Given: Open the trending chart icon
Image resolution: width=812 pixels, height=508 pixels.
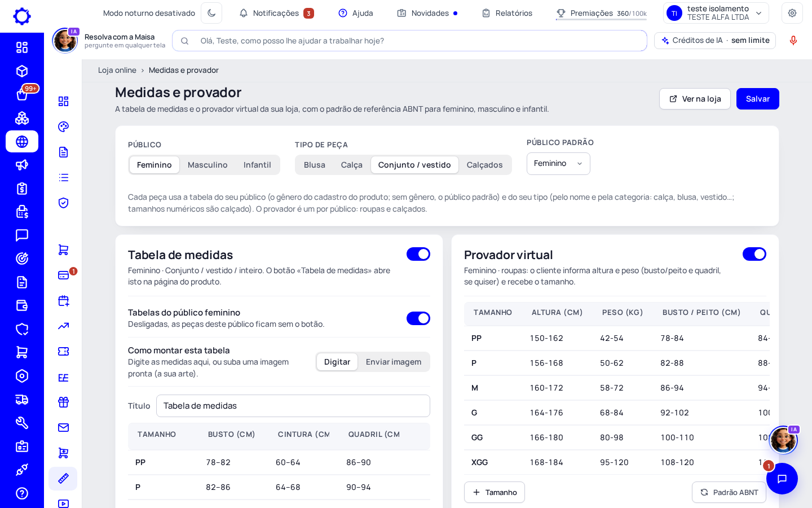Looking at the screenshot, I should pyautogui.click(x=63, y=326).
